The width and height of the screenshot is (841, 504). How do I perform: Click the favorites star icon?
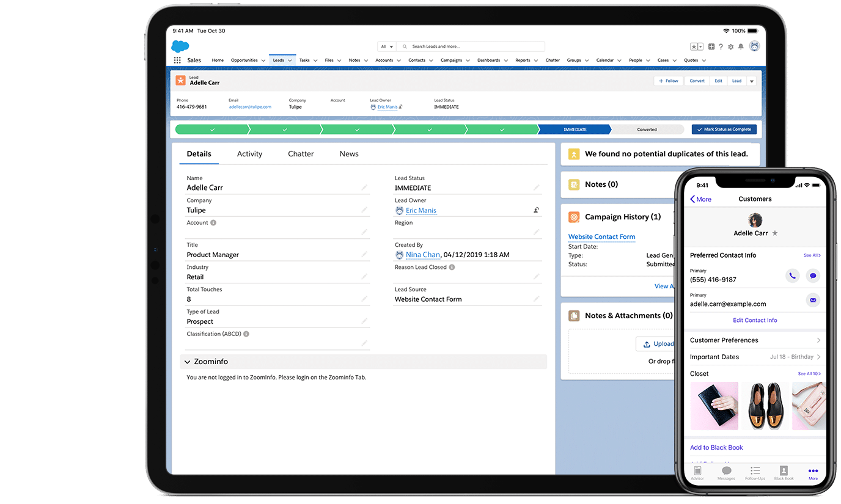pyautogui.click(x=694, y=46)
